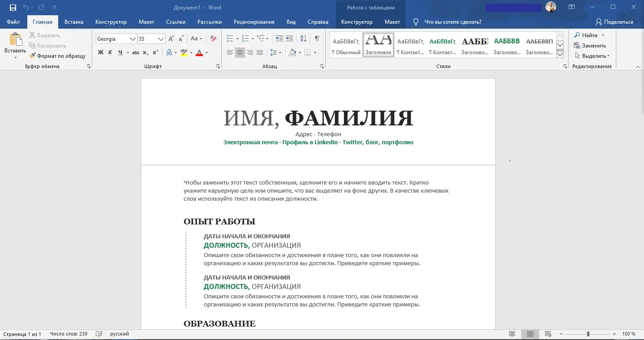Expand the Styles gallery with More arrow

[x=560, y=54]
